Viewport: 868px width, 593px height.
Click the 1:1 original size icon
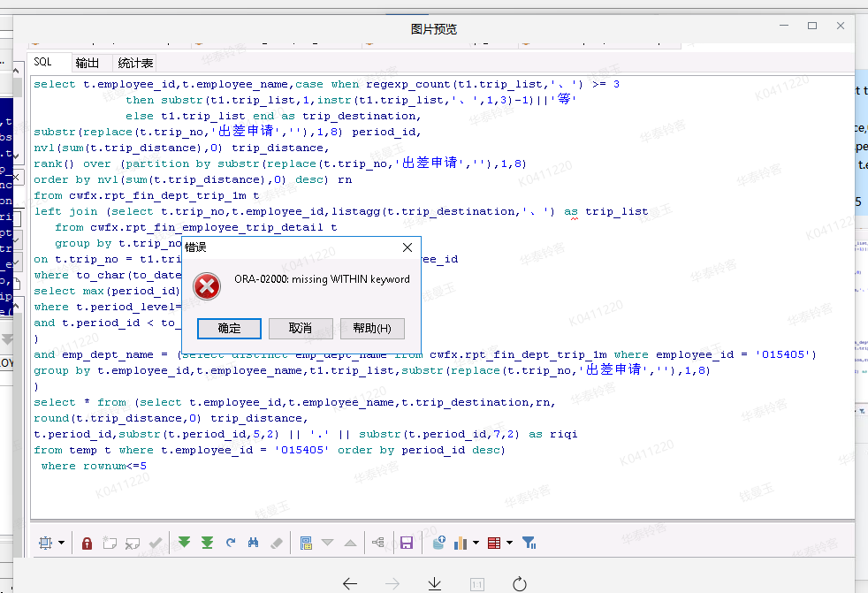coord(477,584)
